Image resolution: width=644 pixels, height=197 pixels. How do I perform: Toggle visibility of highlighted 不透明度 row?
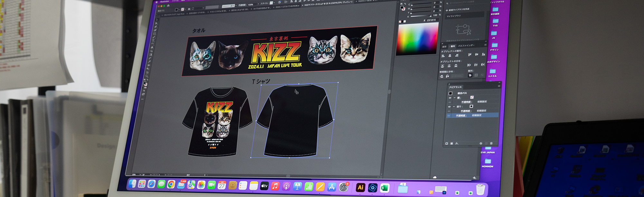click(449, 115)
